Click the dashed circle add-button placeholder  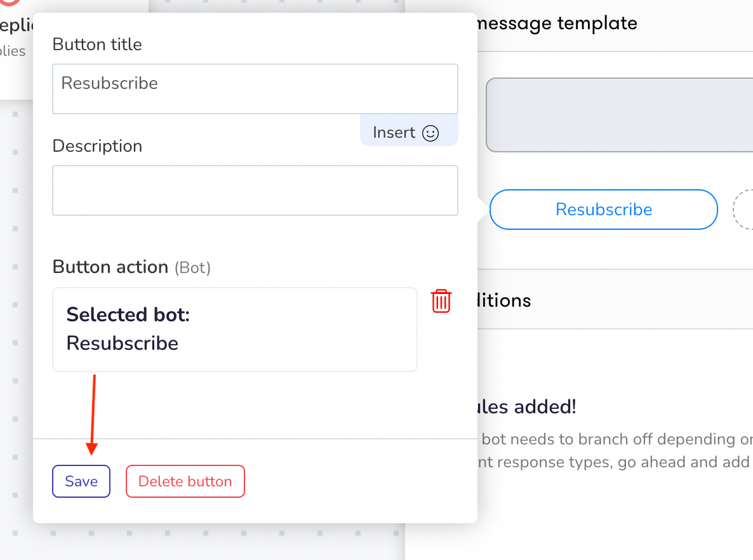pos(742,210)
